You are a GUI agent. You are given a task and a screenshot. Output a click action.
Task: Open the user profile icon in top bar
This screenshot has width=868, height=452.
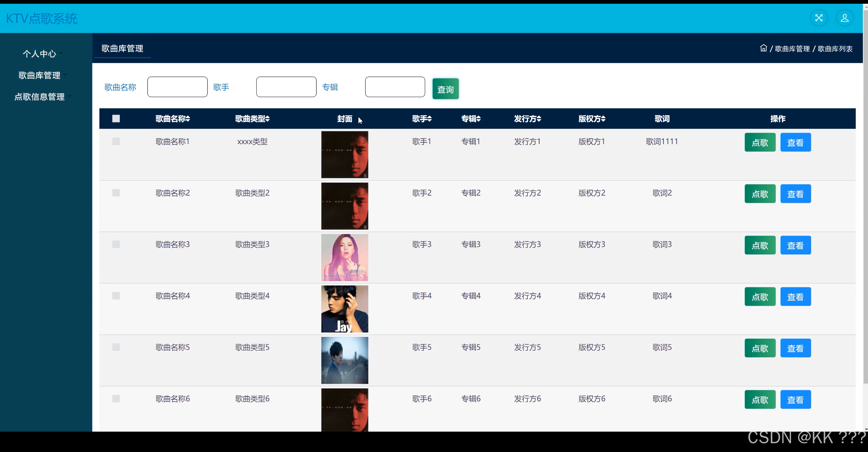845,18
